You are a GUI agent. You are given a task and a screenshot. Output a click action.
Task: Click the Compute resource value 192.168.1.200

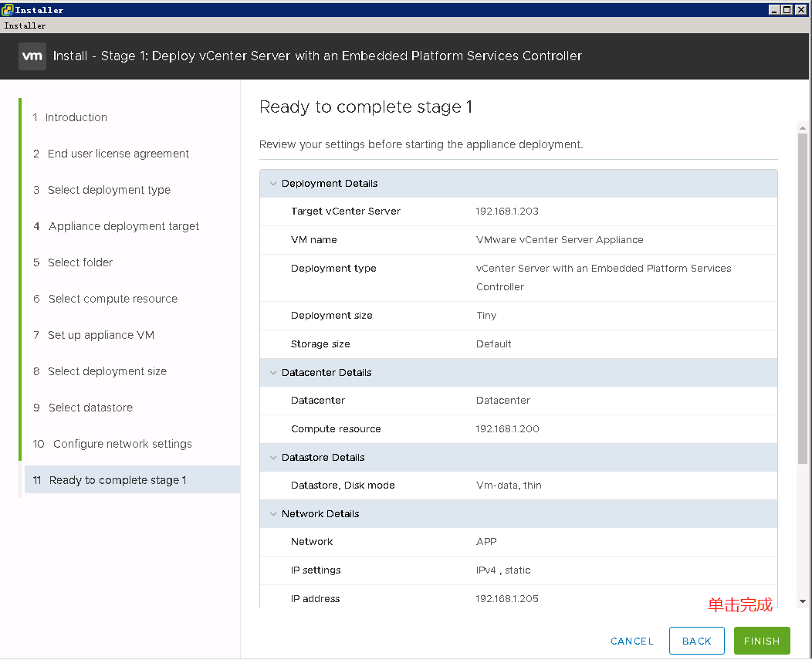click(508, 429)
